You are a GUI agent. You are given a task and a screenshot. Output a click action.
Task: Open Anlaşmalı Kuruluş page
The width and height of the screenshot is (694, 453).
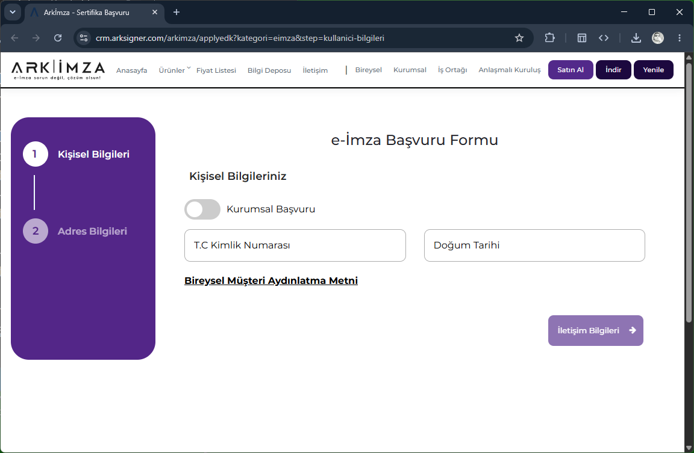pos(509,70)
